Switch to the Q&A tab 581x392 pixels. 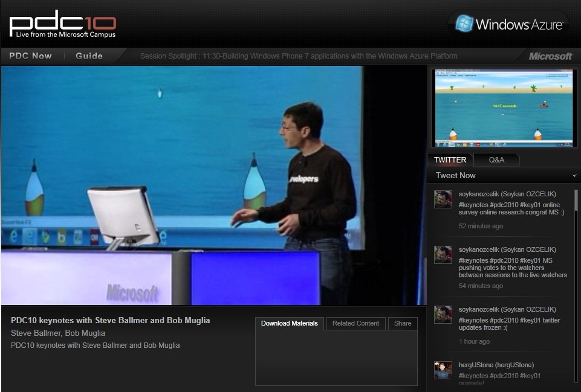click(496, 160)
